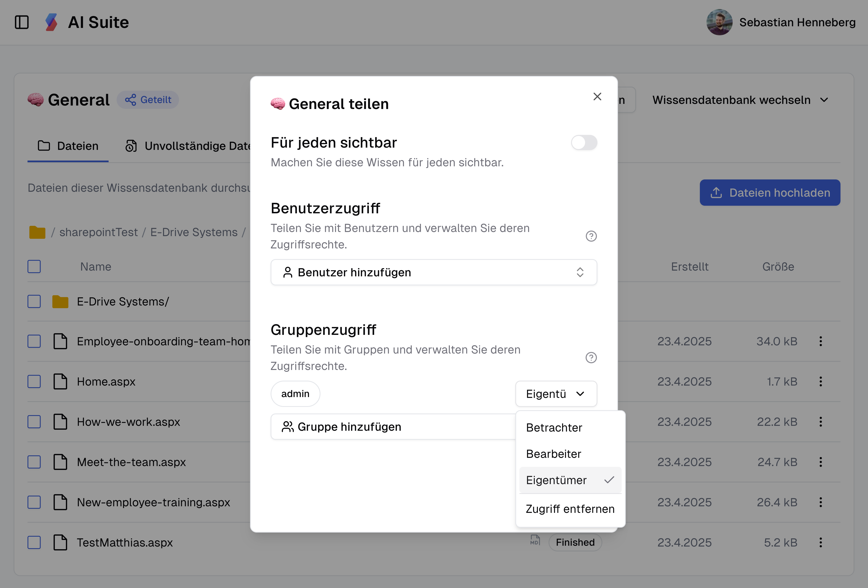Click the breadcrumb folder icon near sharepointTest

pyautogui.click(x=37, y=232)
